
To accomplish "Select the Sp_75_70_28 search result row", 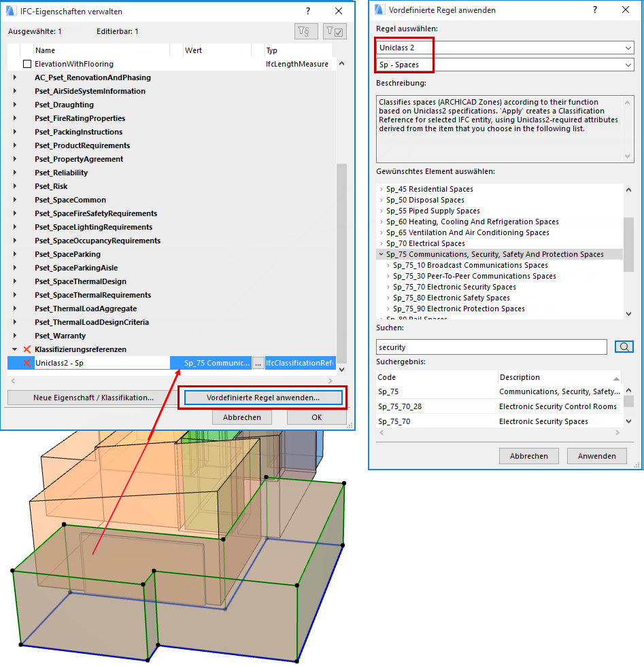I will [499, 406].
